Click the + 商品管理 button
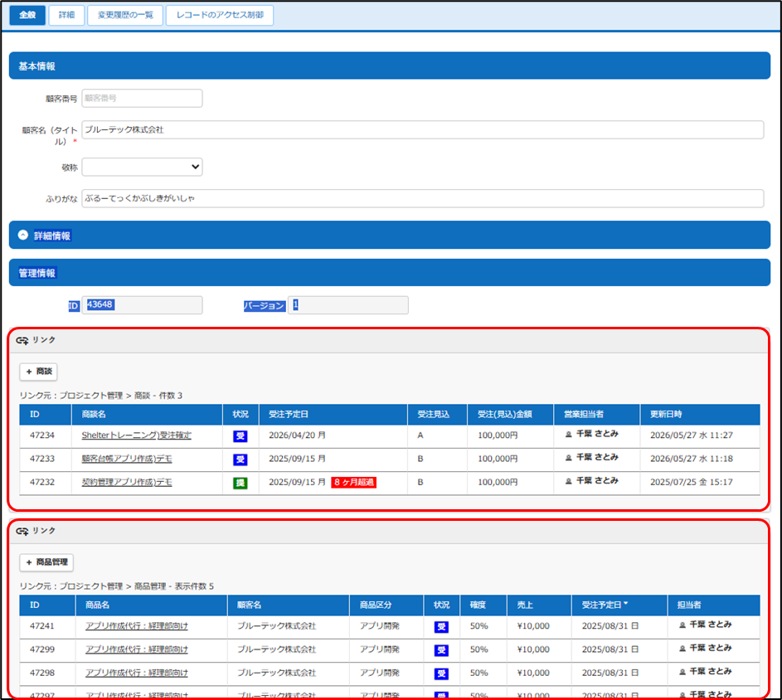The image size is (782, 700). [x=46, y=562]
